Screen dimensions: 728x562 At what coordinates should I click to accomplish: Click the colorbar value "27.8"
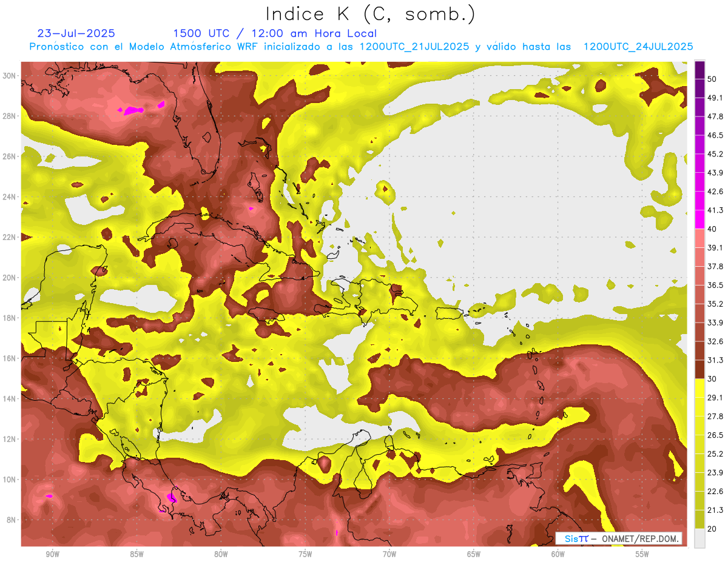pyautogui.click(x=715, y=417)
